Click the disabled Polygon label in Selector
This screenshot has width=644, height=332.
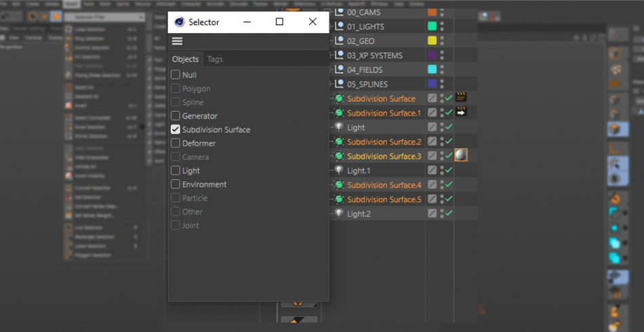(x=197, y=89)
